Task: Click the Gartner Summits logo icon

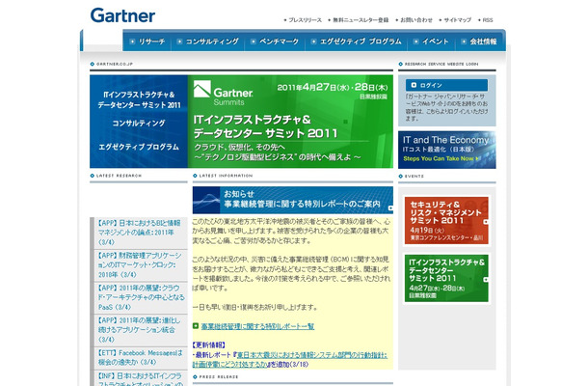Action: pyautogui.click(x=202, y=89)
